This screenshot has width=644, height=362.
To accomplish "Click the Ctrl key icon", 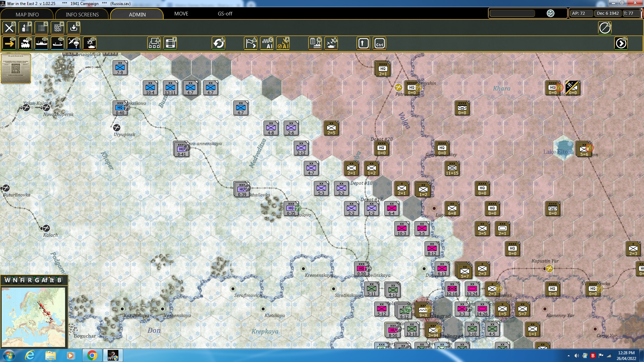I will tap(380, 44).
